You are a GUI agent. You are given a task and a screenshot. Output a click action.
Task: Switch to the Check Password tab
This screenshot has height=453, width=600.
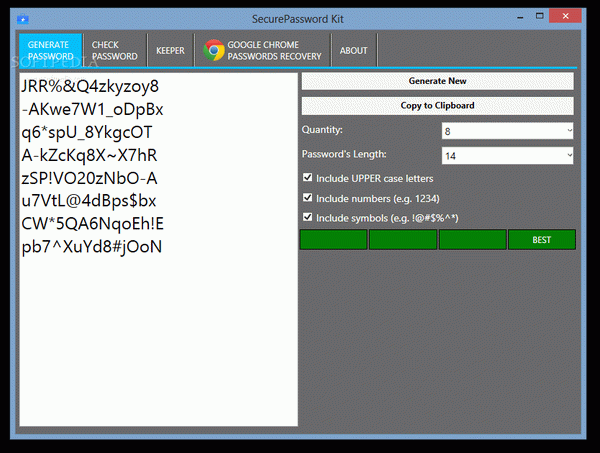point(114,51)
